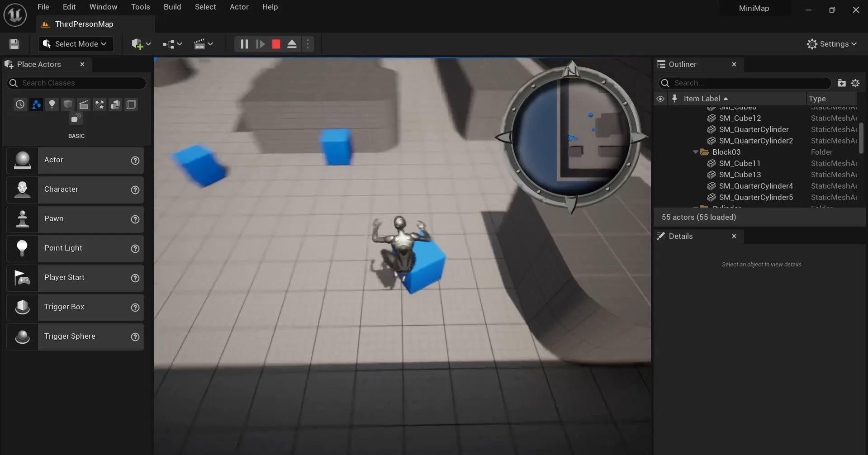The image size is (868, 455).
Task: Create a new folder in Outliner
Action: pyautogui.click(x=841, y=83)
